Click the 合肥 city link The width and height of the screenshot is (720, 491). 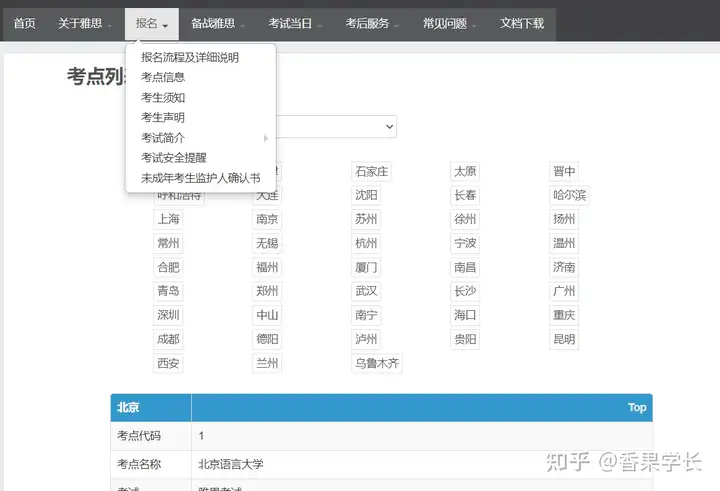pos(168,267)
